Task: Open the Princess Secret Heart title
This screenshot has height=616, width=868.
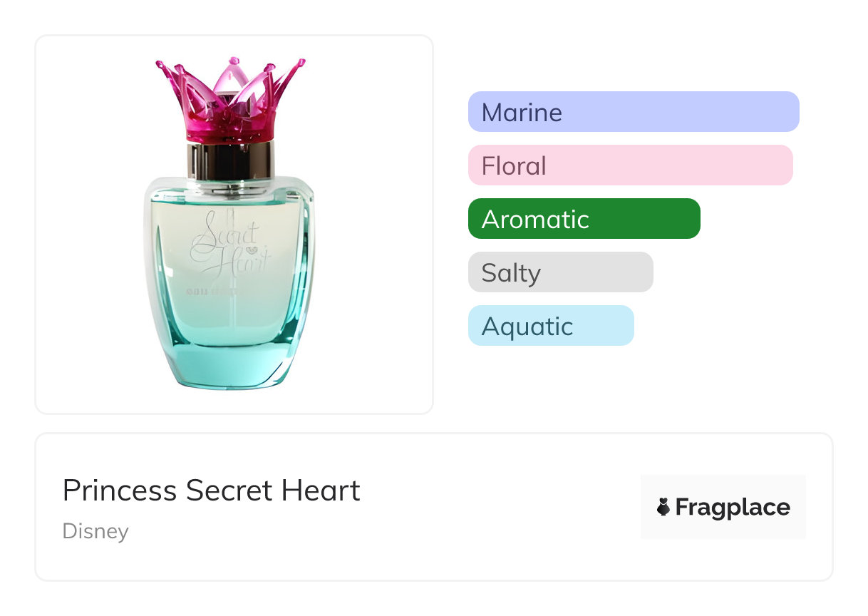Action: [211, 491]
